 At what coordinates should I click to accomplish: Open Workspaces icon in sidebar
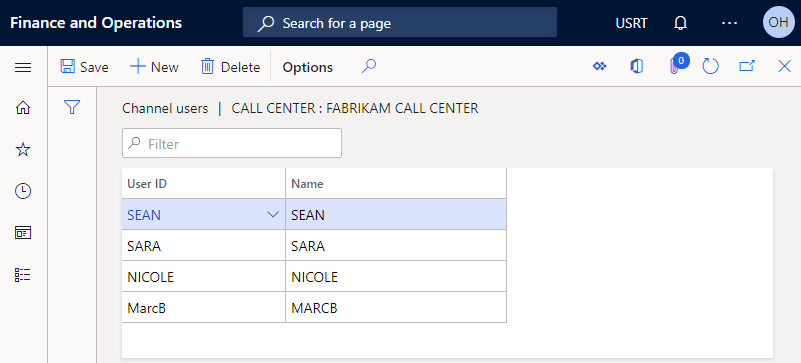23,233
